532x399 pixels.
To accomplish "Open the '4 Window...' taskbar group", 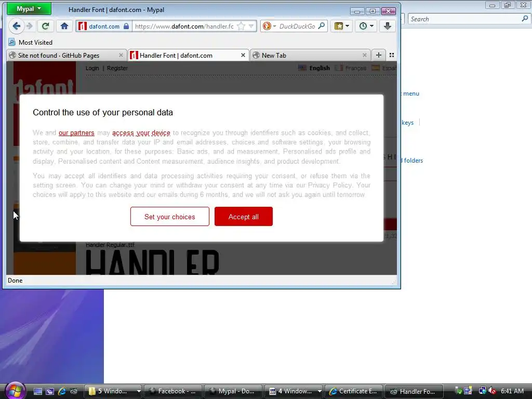I will pyautogui.click(x=294, y=391).
